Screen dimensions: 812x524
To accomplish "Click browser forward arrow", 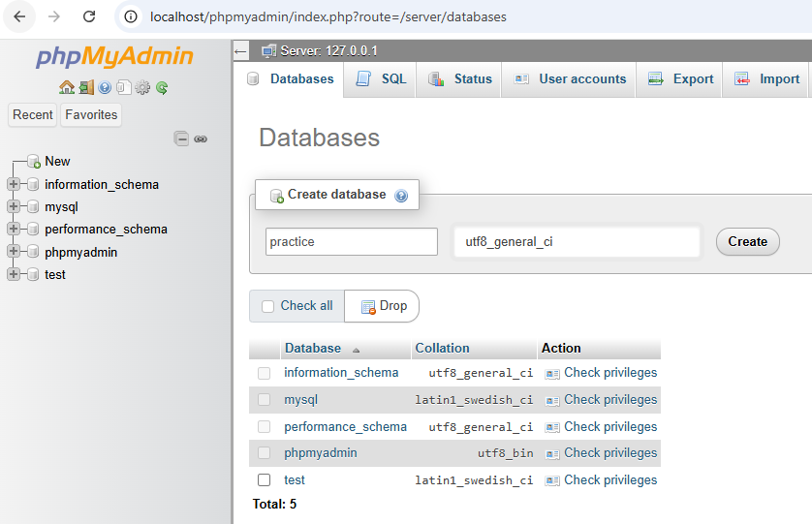I will click(54, 16).
